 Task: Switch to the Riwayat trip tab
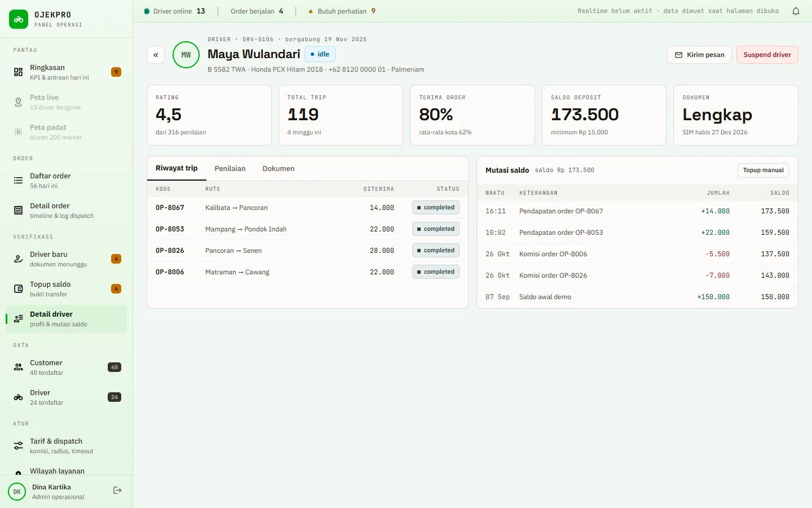(176, 168)
